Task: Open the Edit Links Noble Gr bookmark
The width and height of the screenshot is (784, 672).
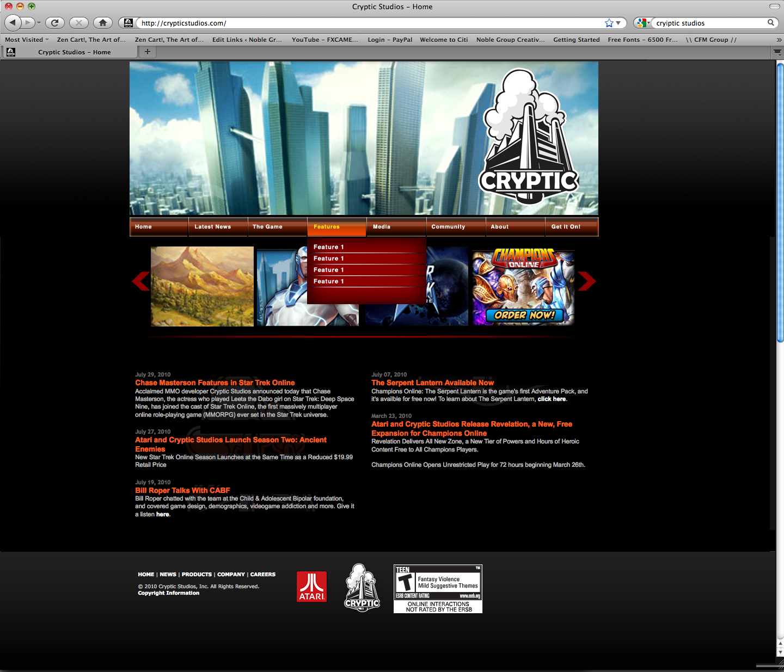Action: pos(247,40)
